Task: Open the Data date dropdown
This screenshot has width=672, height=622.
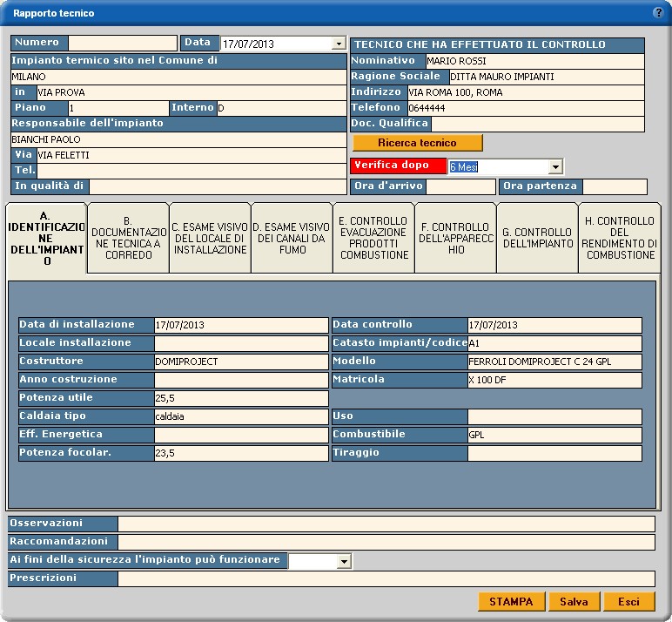Action: point(339,44)
